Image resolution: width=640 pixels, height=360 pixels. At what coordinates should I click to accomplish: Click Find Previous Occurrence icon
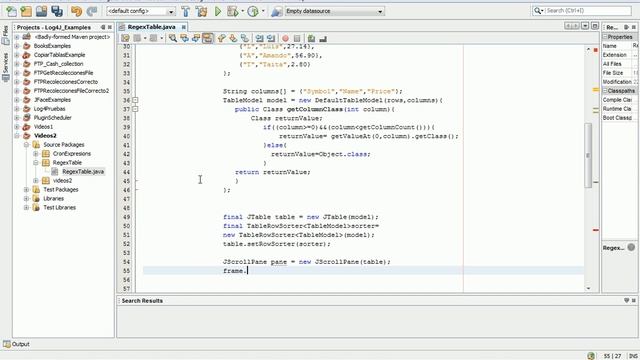184,38
